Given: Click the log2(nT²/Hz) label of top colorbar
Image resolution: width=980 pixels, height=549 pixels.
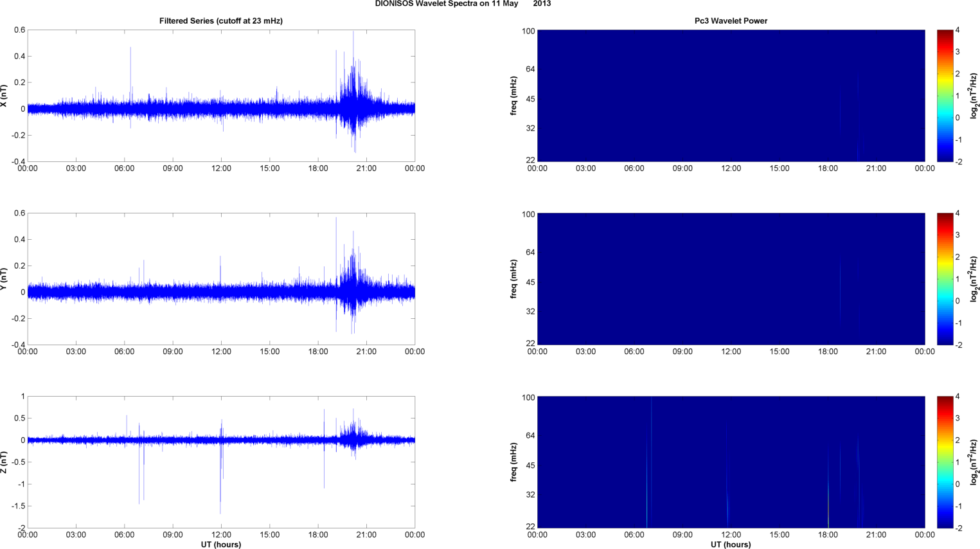Looking at the screenshot, I should point(975,96).
